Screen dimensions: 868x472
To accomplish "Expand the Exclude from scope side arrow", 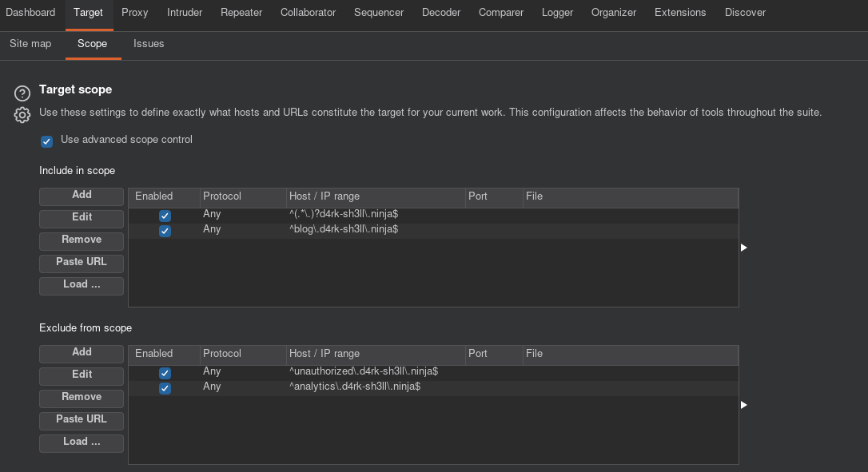I will (744, 405).
